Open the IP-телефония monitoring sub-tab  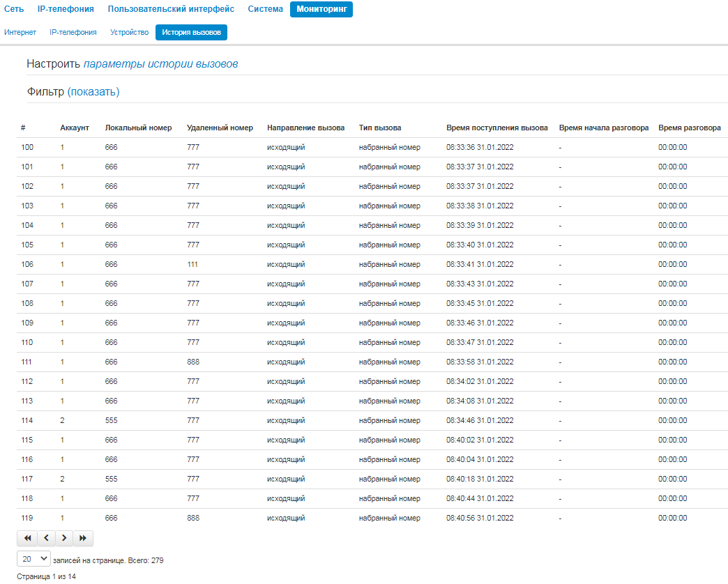pos(73,33)
